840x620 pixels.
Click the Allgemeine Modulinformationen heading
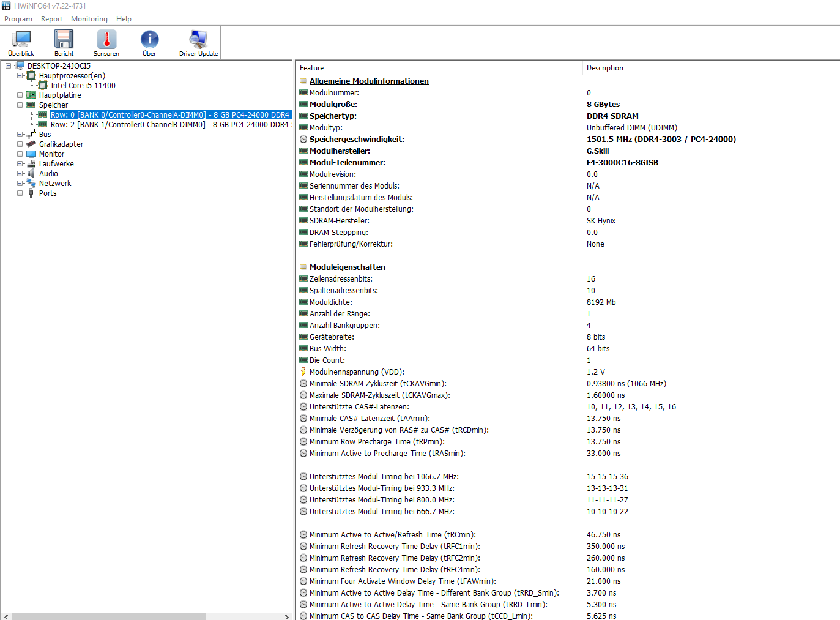tap(369, 81)
